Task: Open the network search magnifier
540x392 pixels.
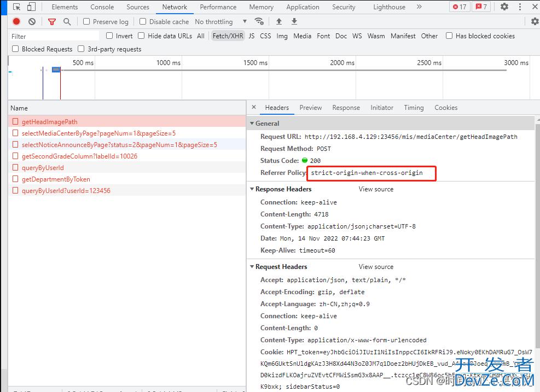Action: (x=67, y=22)
